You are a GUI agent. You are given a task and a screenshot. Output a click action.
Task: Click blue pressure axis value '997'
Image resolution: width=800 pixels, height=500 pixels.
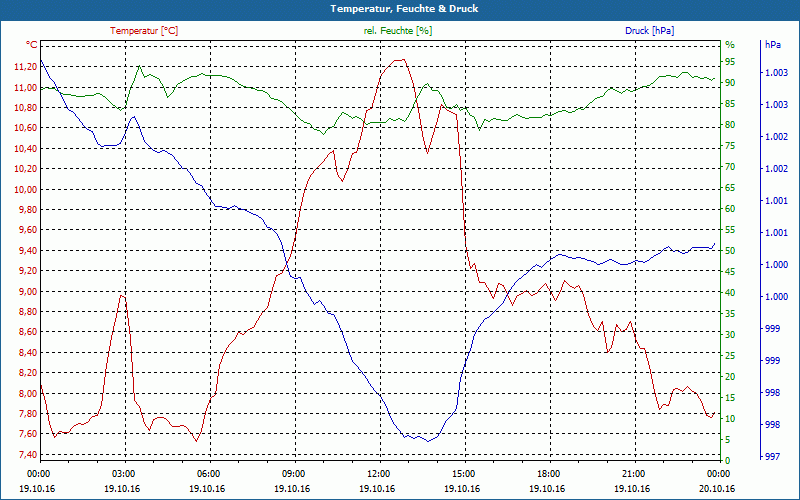click(773, 457)
